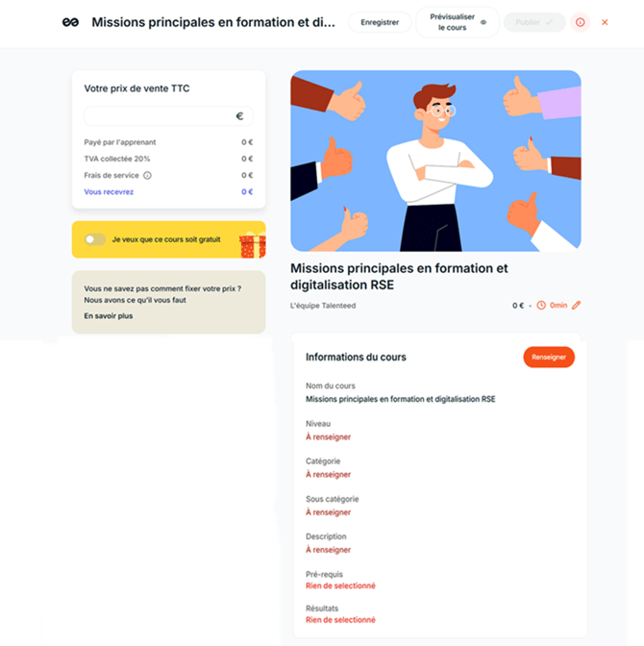The width and height of the screenshot is (644, 646).
Task: Click the Vous recevrez link
Action: click(109, 192)
